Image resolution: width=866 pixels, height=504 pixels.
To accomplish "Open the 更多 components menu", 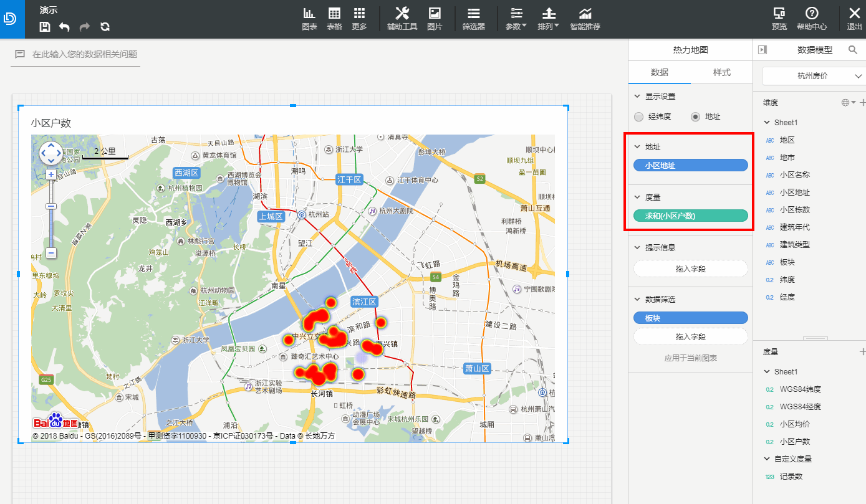I will tap(359, 19).
